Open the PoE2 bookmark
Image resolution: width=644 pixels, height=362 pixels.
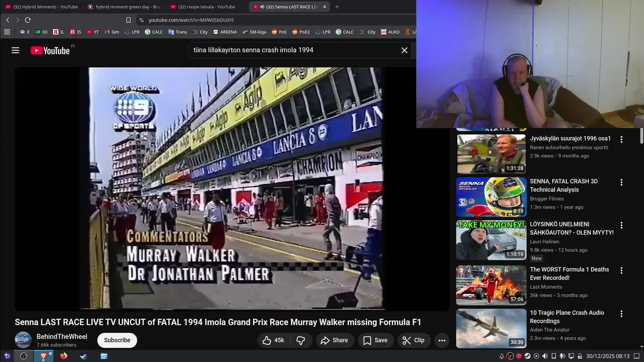[300, 32]
